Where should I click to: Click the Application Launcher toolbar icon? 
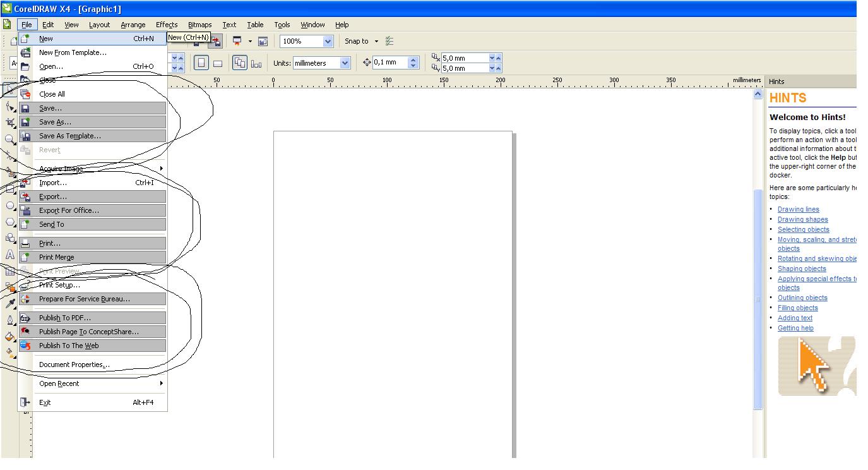click(x=237, y=41)
